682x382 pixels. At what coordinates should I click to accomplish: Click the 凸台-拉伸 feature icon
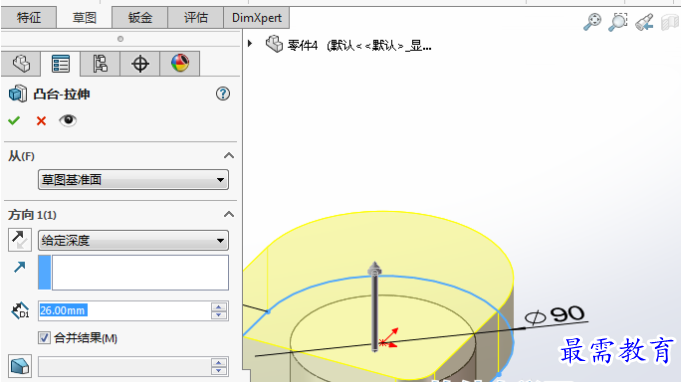[x=18, y=94]
